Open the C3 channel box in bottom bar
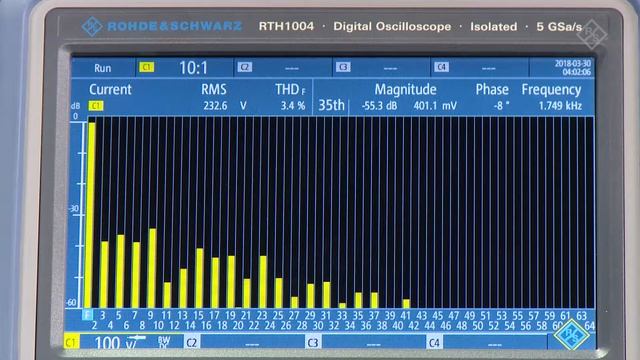This screenshot has height=360, width=640. coord(365,342)
